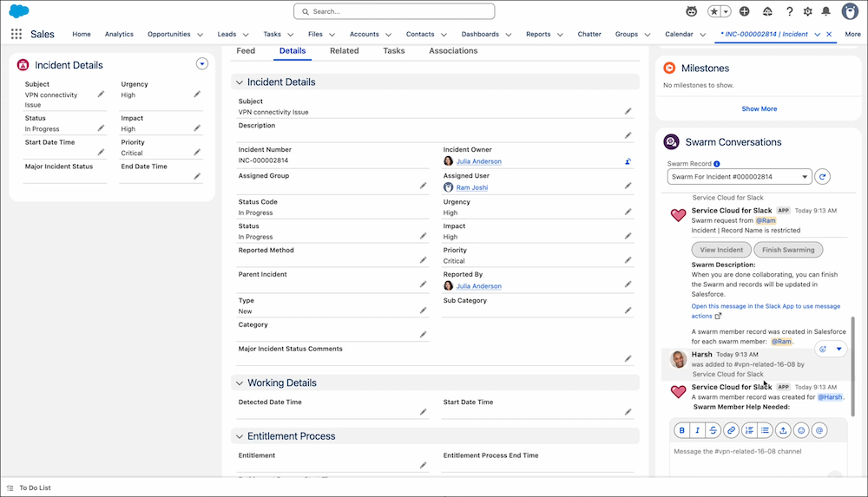Edit Priority in left Incident Details card

[x=197, y=152]
